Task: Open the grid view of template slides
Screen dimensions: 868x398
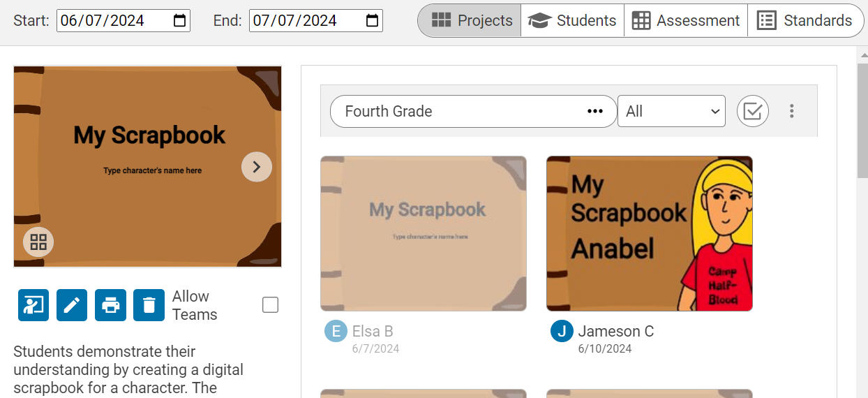Action: coord(38,242)
